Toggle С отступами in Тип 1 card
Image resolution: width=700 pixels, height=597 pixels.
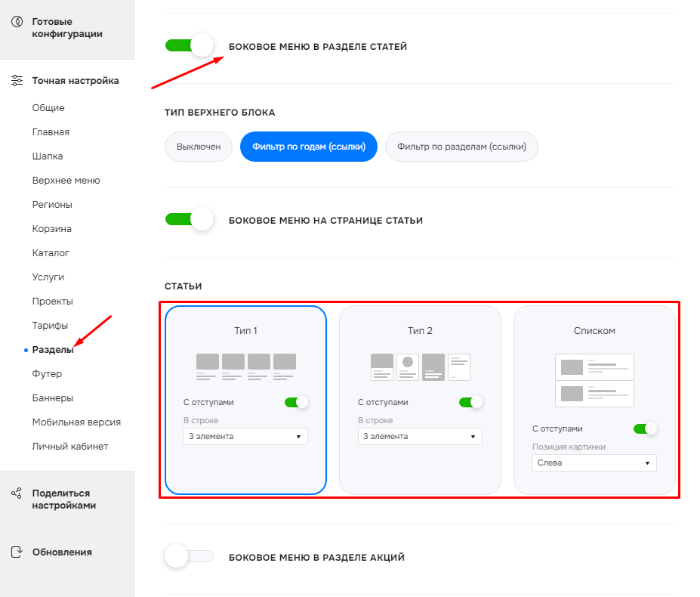coord(296,402)
